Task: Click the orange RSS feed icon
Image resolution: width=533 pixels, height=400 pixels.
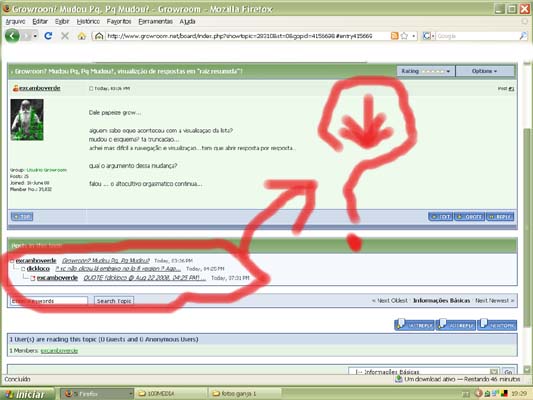Action: (x=394, y=36)
